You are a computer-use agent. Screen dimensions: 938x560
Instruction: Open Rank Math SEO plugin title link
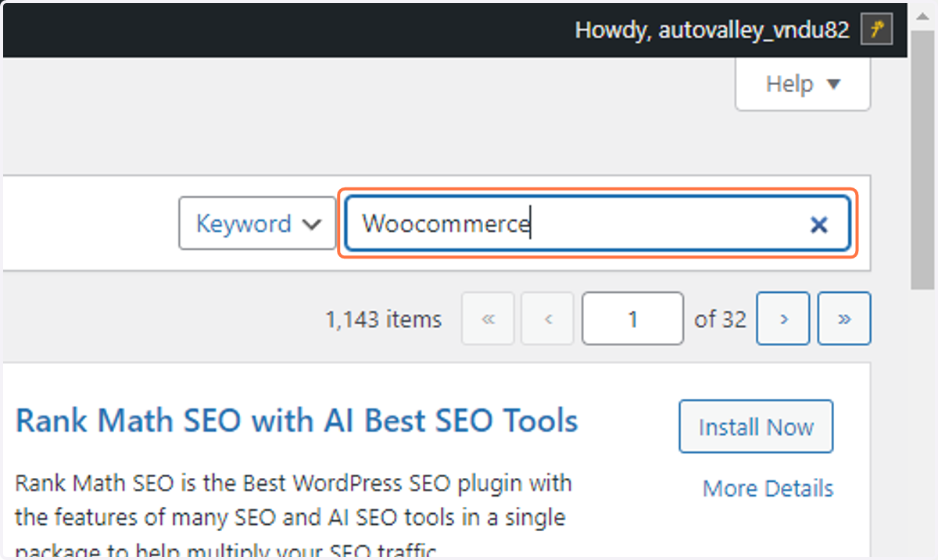pyautogui.click(x=297, y=420)
